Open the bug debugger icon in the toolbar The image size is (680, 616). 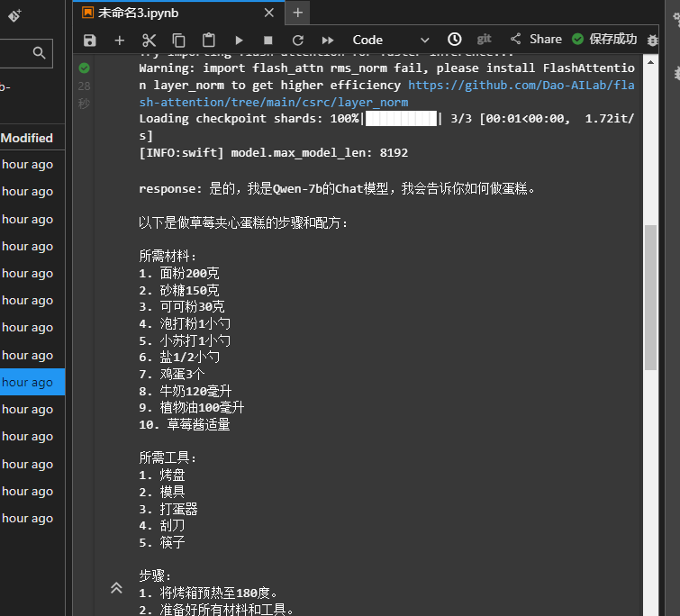click(652, 41)
